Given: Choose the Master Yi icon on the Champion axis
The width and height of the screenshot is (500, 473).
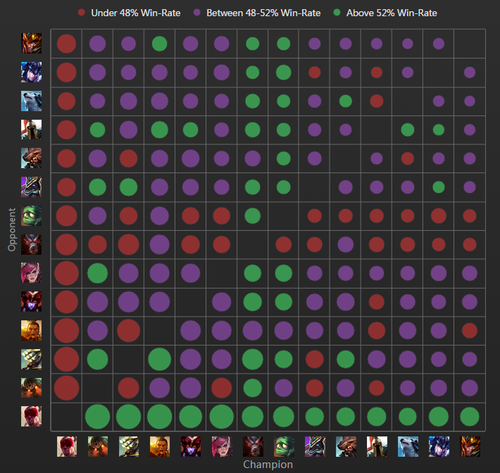Looking at the screenshot, I should [x=129, y=447].
